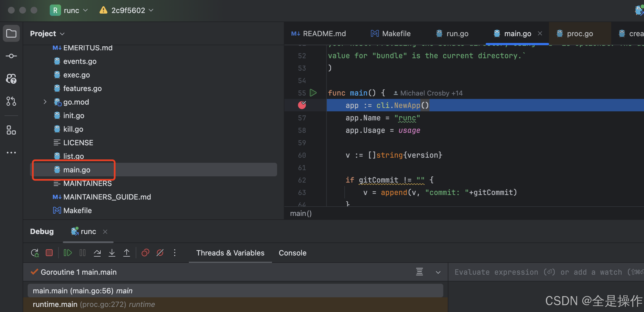The image size is (644, 312).
Task: Run main function from gutter arrow
Action: click(313, 93)
